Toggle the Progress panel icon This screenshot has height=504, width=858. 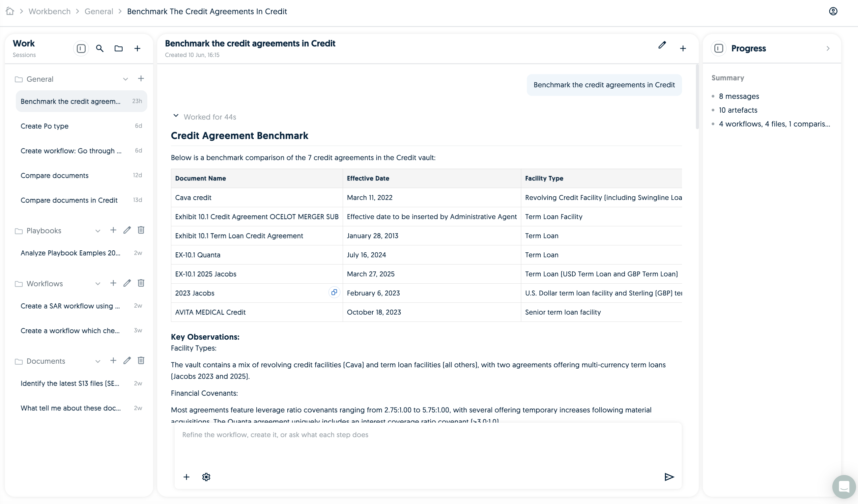718,48
